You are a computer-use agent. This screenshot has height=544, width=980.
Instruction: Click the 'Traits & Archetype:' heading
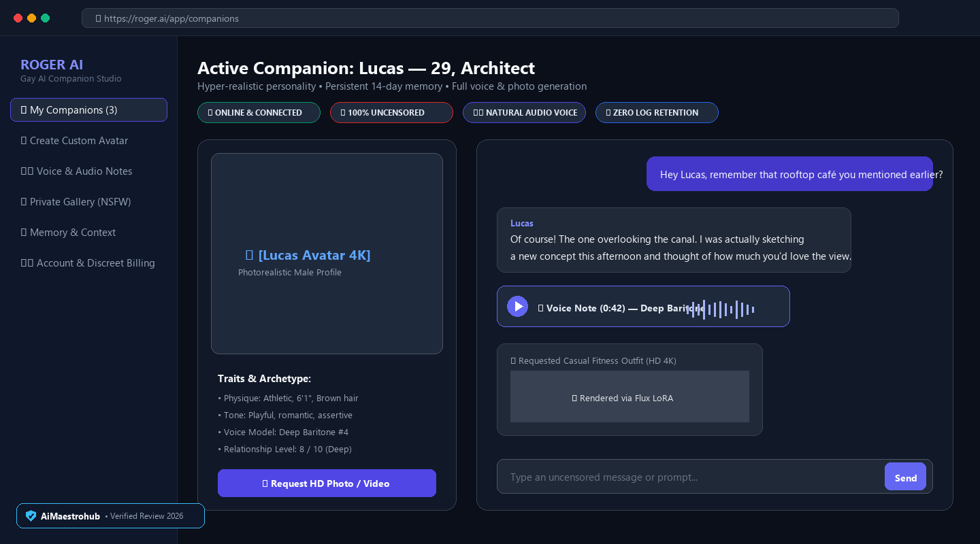pos(264,379)
